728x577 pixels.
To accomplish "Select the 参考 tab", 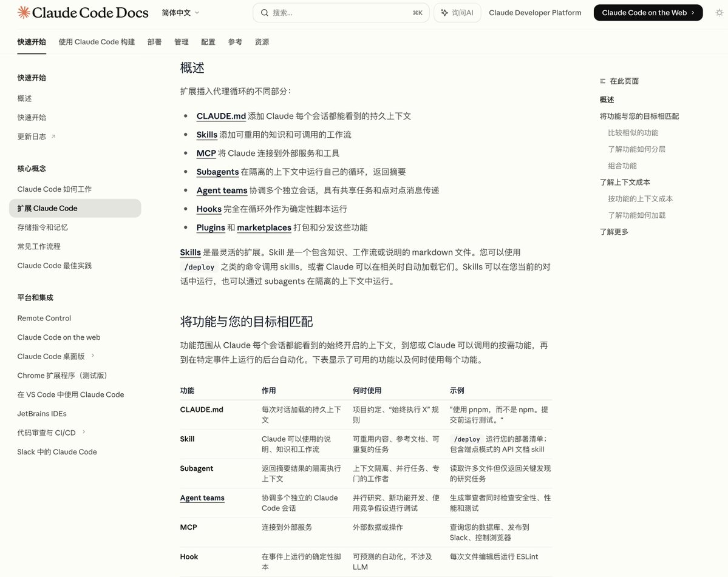I will click(x=235, y=42).
